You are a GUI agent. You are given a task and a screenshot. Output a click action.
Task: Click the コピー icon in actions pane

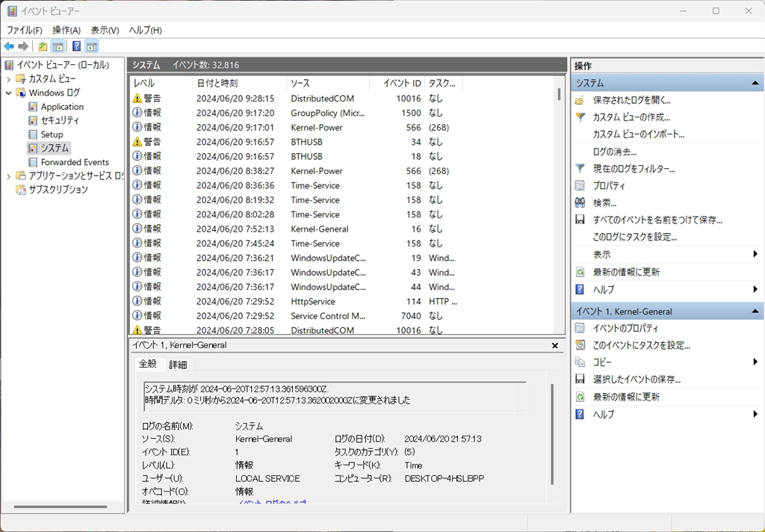tap(580, 362)
